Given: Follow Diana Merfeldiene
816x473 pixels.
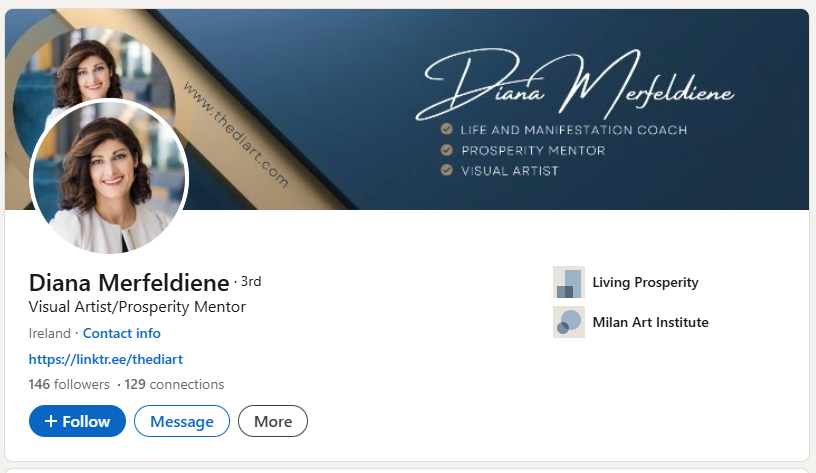Looking at the screenshot, I should [x=77, y=421].
